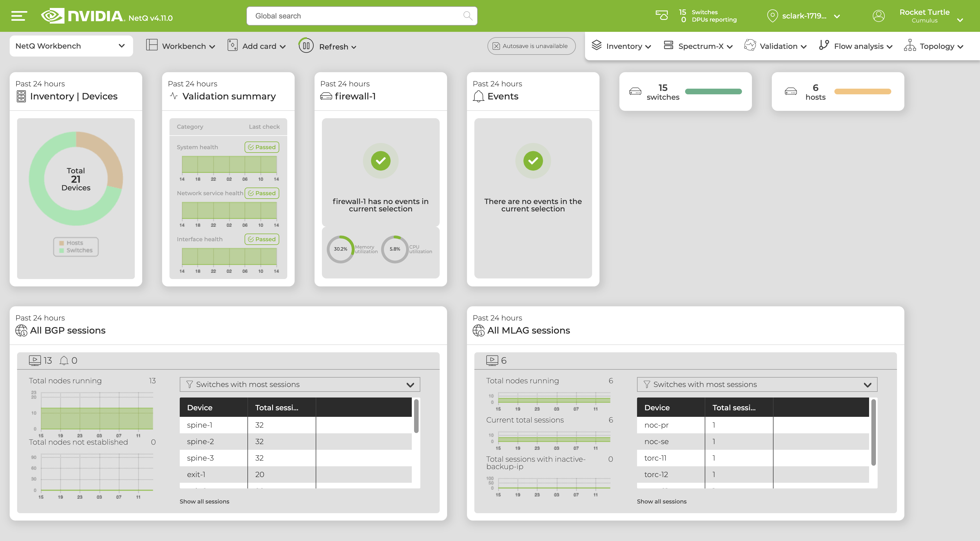
Task: Click the location pin icon near sclark-1719
Action: (x=772, y=16)
